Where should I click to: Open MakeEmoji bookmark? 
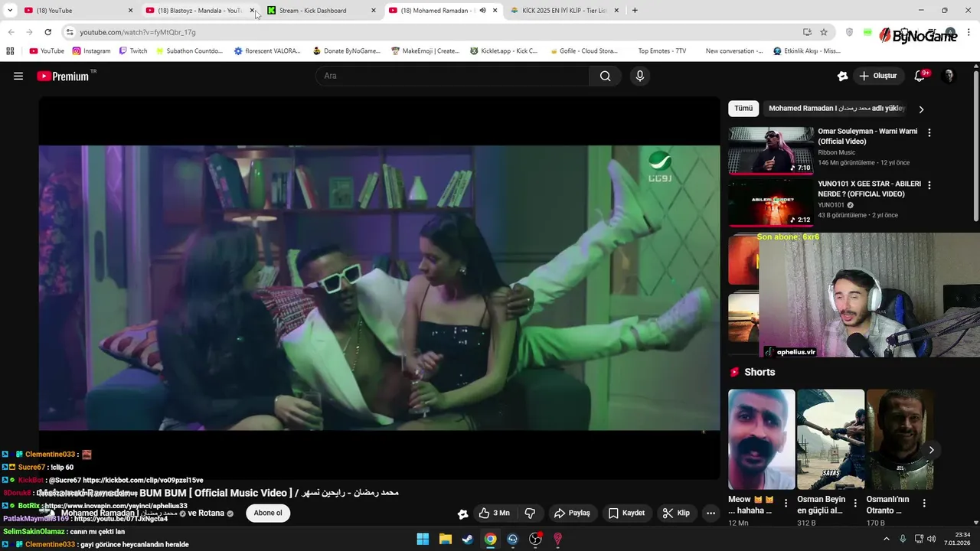pyautogui.click(x=425, y=51)
